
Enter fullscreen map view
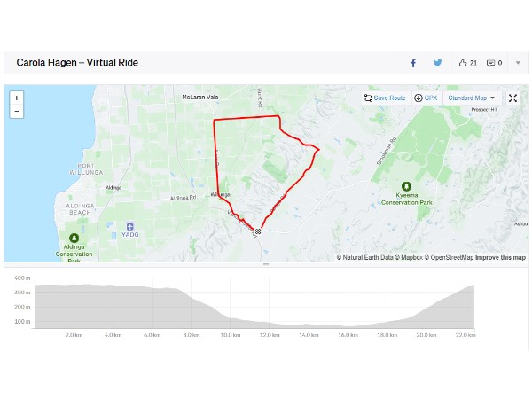pos(512,98)
